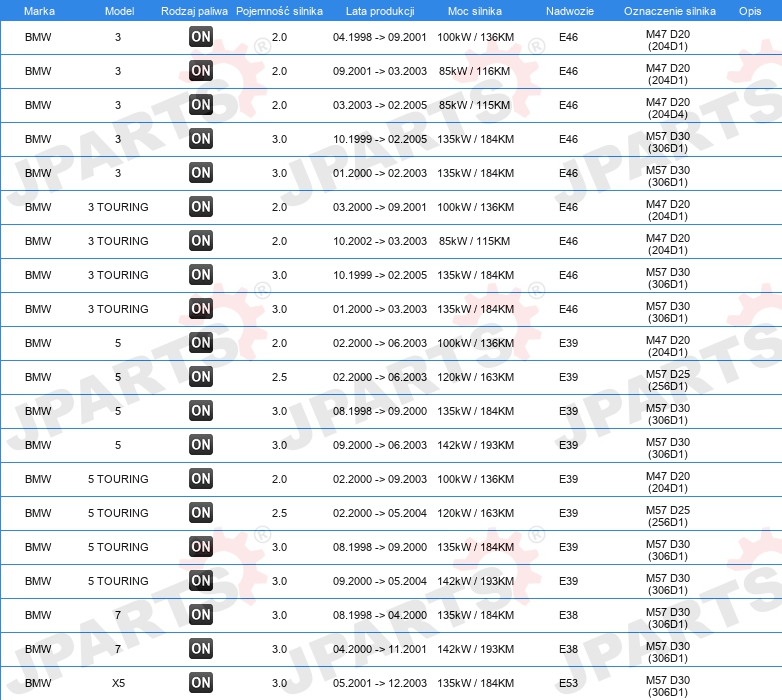Click the date range 09.2000 -> 06.2003
This screenshot has height=700, width=782.
(x=380, y=445)
